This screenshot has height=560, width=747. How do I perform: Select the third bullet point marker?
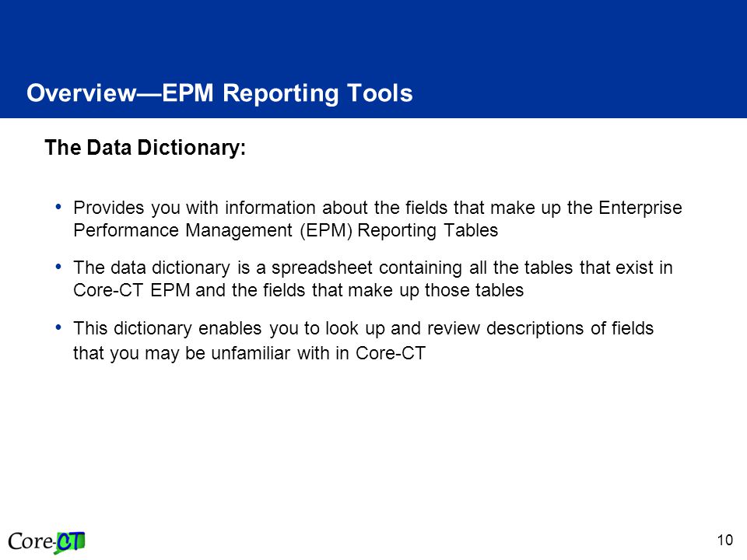(58, 327)
